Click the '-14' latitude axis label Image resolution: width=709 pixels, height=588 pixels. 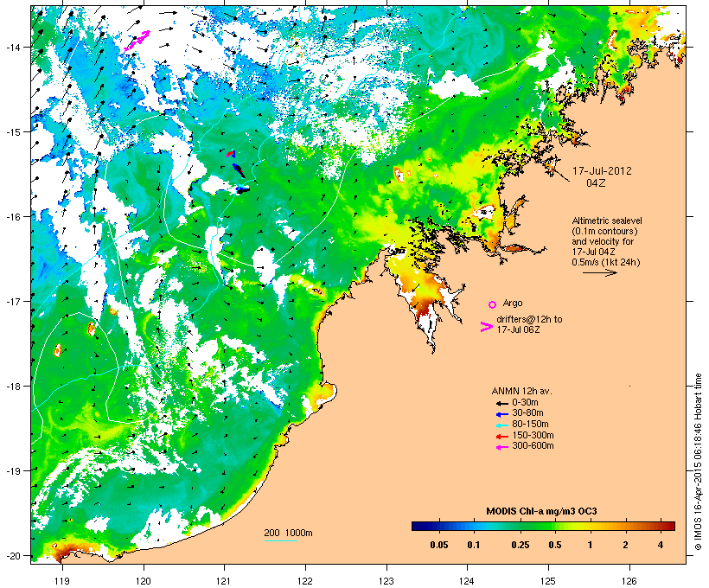pyautogui.click(x=13, y=47)
